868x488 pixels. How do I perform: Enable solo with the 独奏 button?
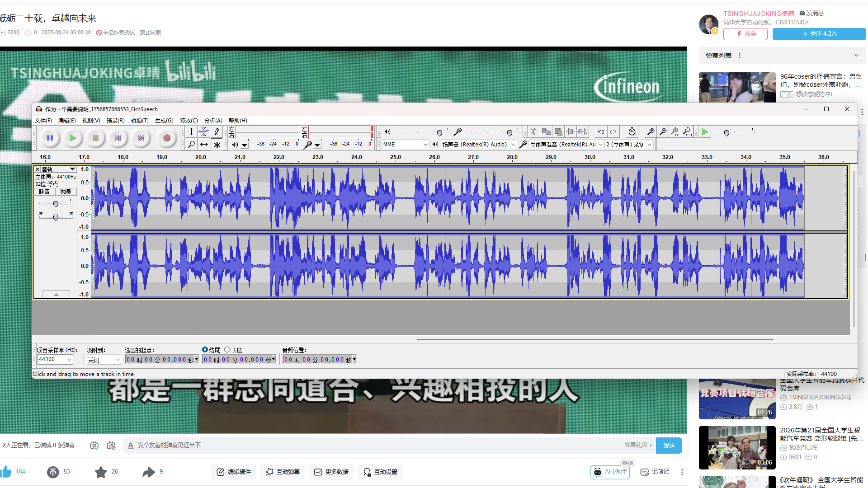coord(65,191)
